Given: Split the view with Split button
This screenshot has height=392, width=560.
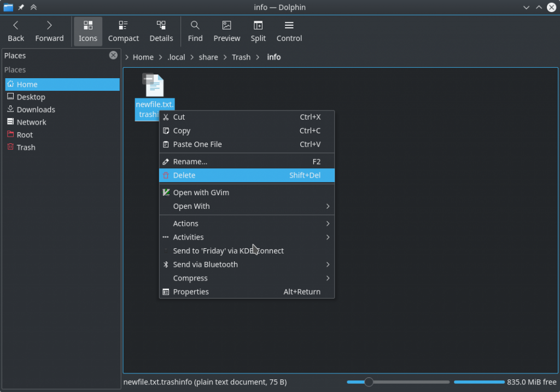Looking at the screenshot, I should point(258,31).
